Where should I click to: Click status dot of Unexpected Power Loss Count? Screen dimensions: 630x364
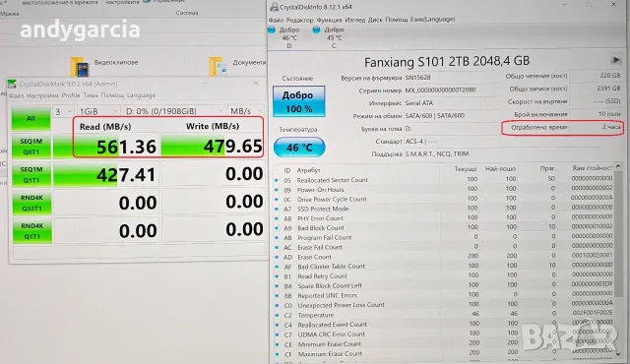[277, 305]
